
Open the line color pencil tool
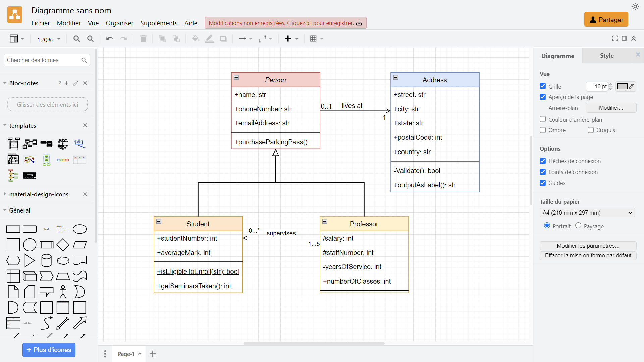click(209, 39)
